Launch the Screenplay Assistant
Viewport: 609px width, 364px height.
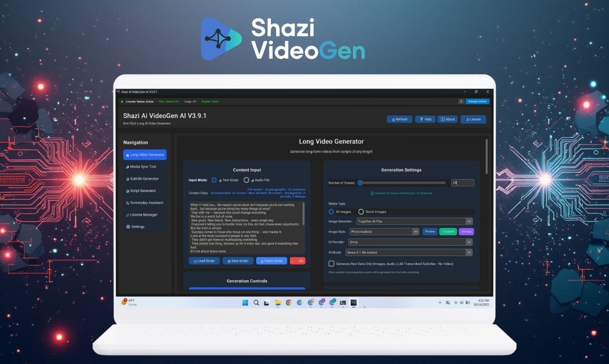tap(144, 202)
